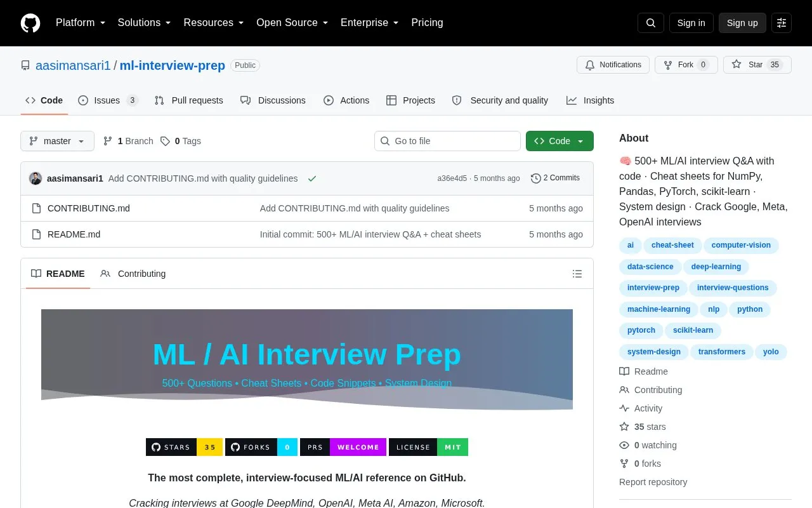The image size is (812, 508).
Task: Fork the repository
Action: (686, 65)
